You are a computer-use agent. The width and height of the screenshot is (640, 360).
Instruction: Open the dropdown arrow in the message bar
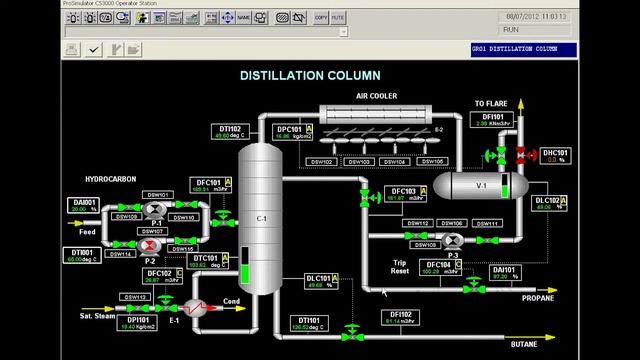click(x=344, y=32)
